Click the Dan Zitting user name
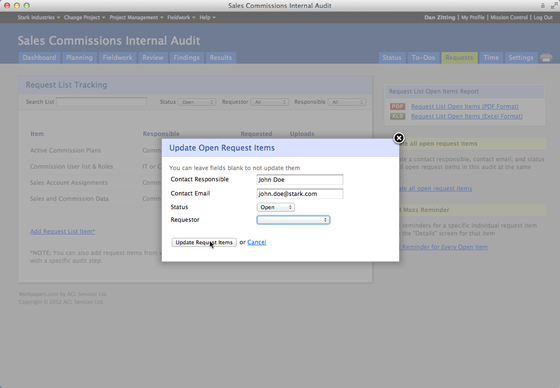The image size is (560, 388). (440, 18)
